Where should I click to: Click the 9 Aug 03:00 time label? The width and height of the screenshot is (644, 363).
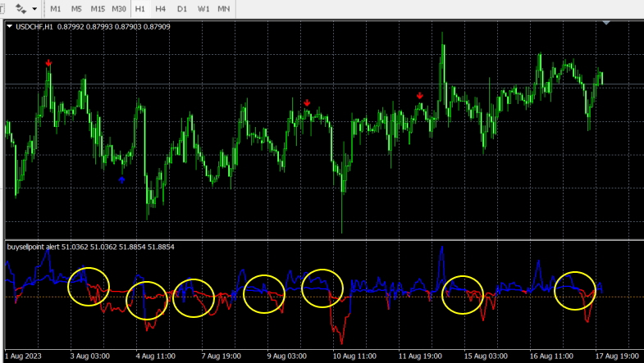coord(286,356)
